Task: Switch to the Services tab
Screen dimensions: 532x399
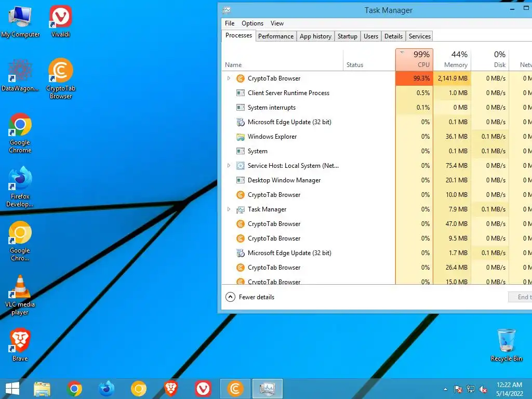Action: pyautogui.click(x=420, y=36)
